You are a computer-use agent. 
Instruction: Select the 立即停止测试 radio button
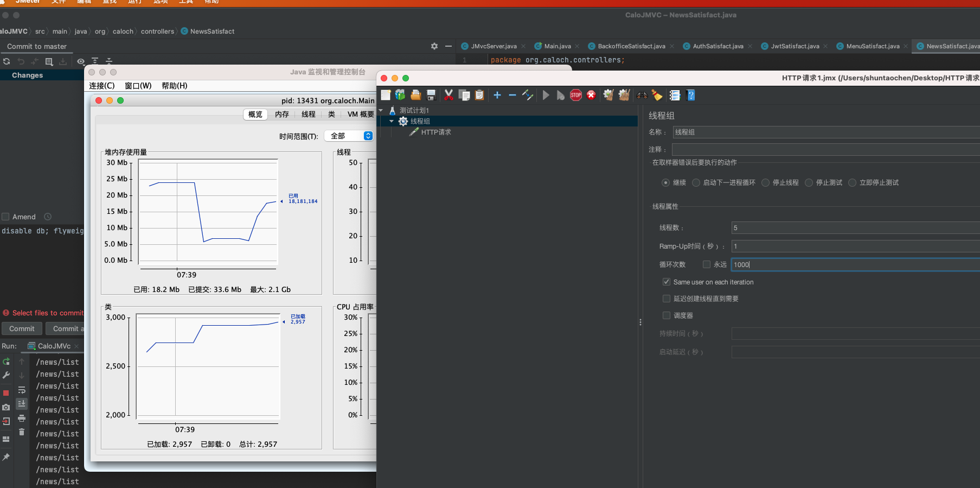click(852, 182)
